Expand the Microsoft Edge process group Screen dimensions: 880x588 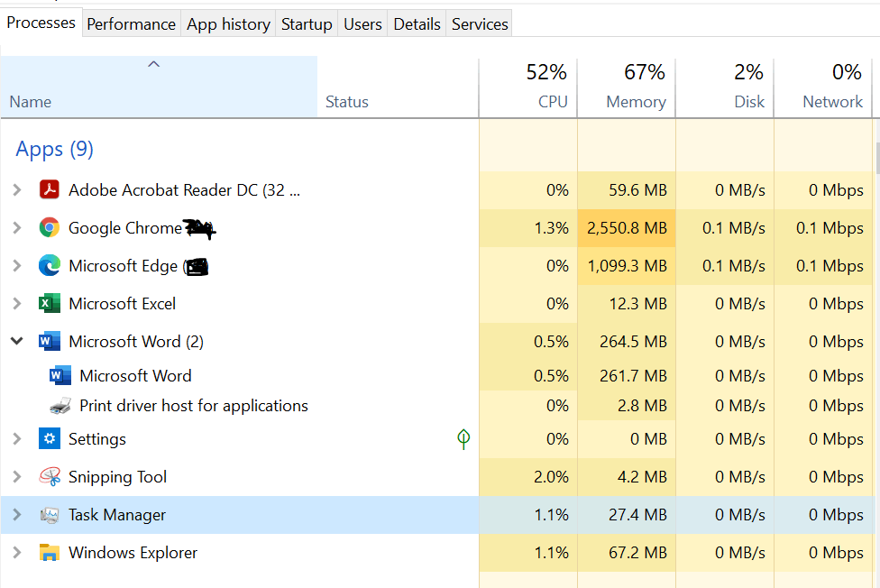tap(17, 266)
